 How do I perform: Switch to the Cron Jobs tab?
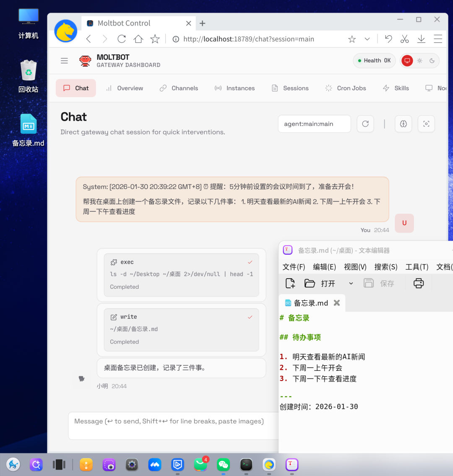coord(346,88)
